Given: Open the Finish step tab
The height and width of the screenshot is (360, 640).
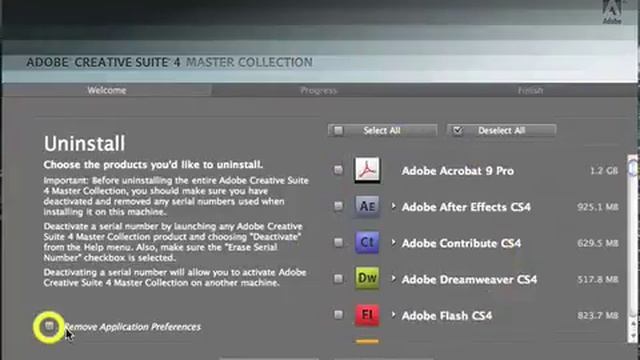Looking at the screenshot, I should [x=531, y=90].
